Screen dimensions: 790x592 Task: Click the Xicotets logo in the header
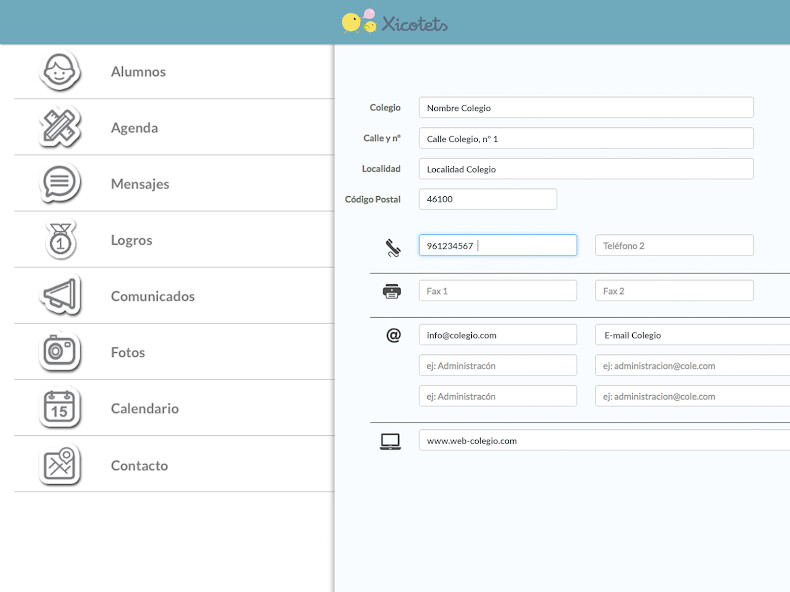pos(394,22)
